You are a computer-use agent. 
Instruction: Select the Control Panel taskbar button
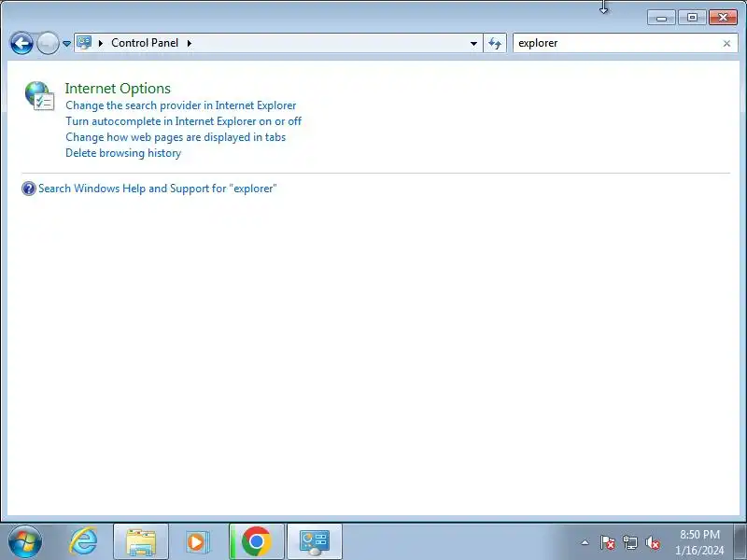tap(315, 541)
